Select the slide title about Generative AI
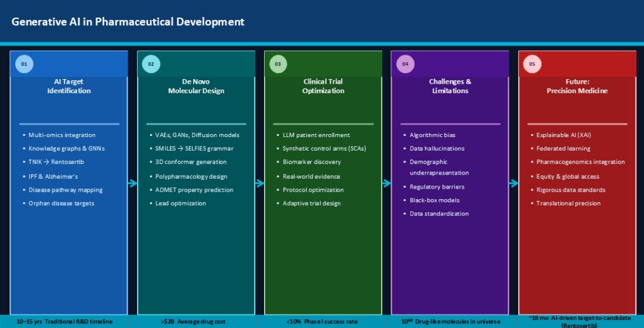 [128, 22]
